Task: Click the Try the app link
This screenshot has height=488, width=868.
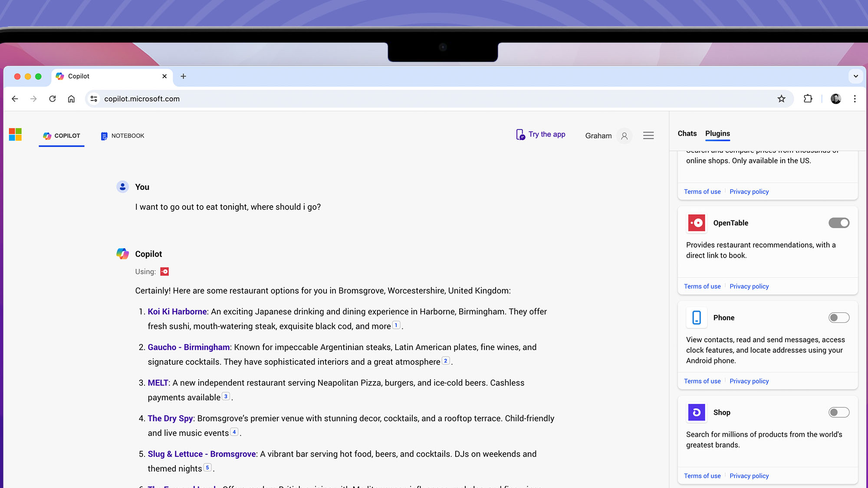Action: click(x=540, y=134)
